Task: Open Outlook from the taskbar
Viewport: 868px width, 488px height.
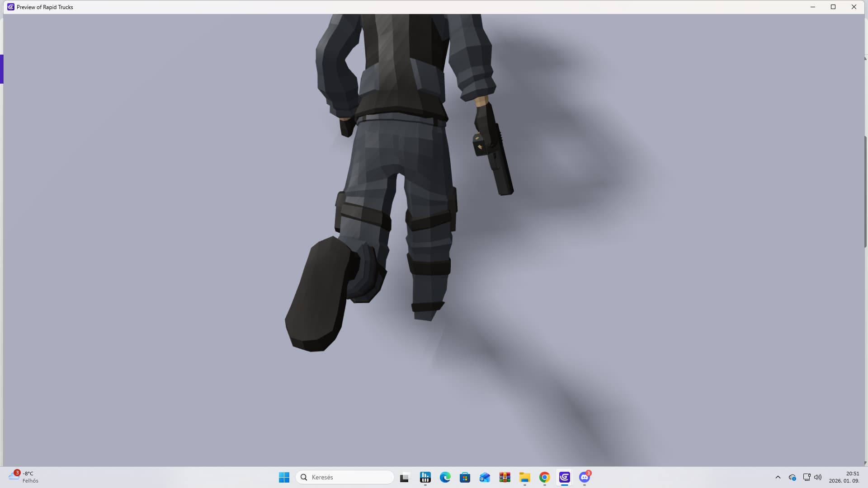Action: tap(485, 477)
